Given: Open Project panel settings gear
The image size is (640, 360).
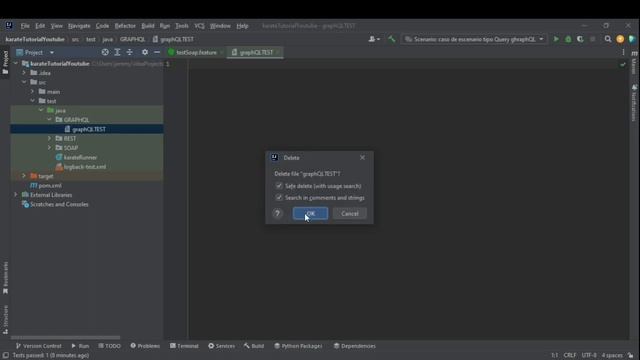Looking at the screenshot, I should click(145, 52).
